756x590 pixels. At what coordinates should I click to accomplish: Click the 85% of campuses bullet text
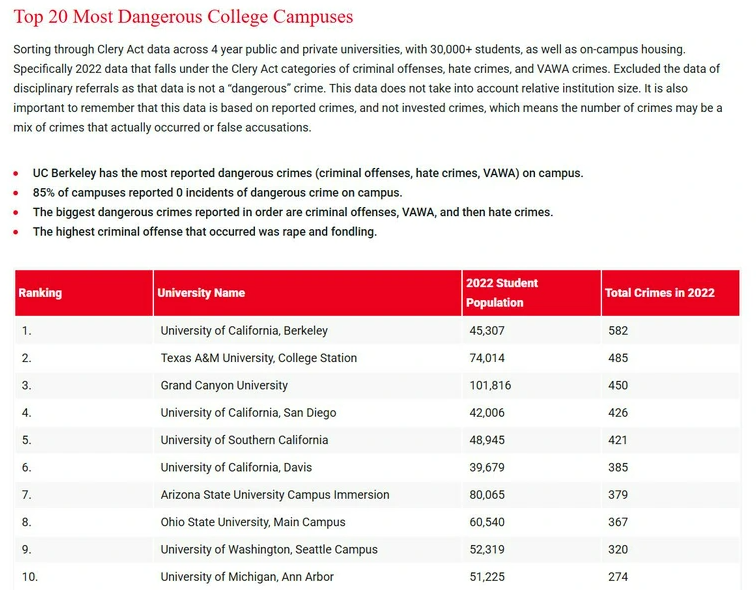[217, 193]
